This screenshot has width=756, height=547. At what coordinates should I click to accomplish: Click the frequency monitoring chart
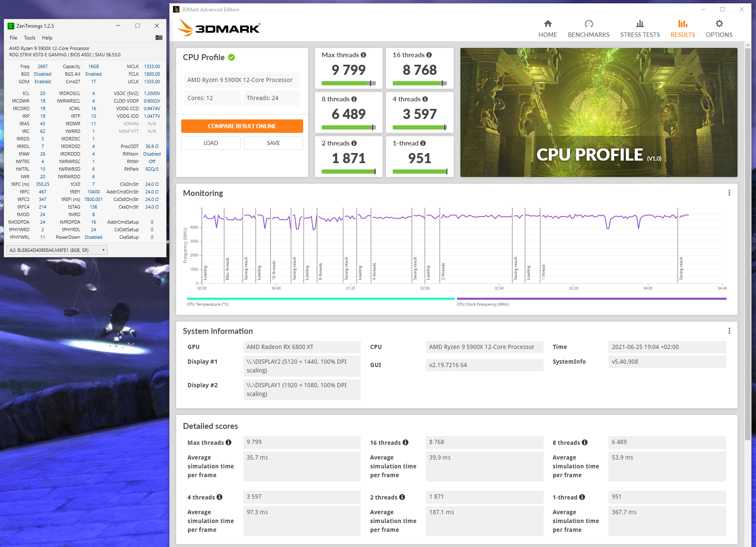click(x=462, y=246)
